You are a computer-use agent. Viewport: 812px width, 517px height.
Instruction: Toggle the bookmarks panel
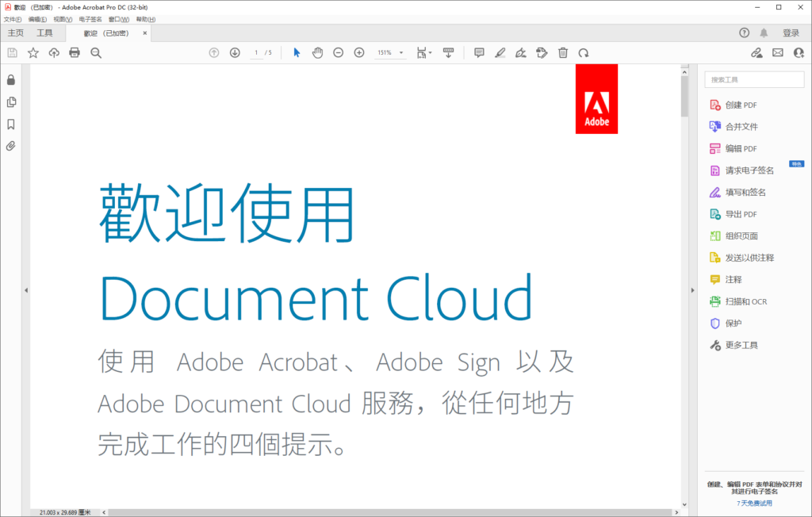coord(10,124)
